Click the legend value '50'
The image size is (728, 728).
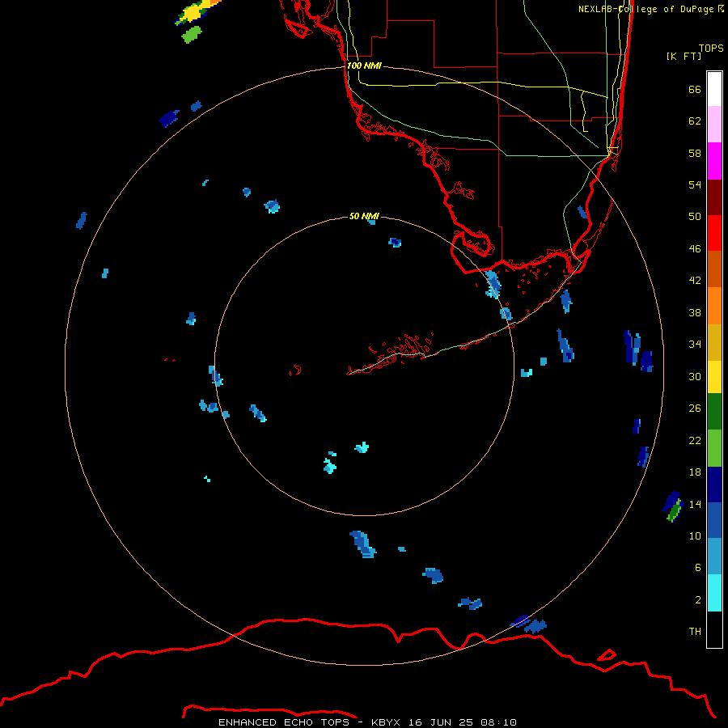tap(695, 217)
